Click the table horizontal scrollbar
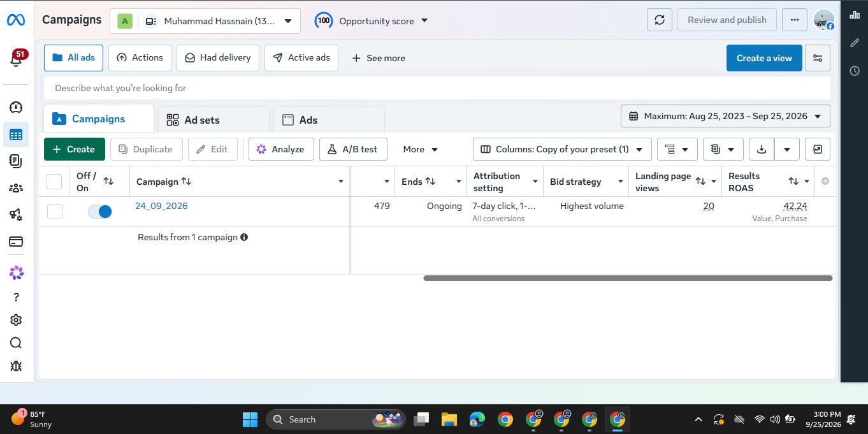The height and width of the screenshot is (434, 868). click(x=628, y=278)
